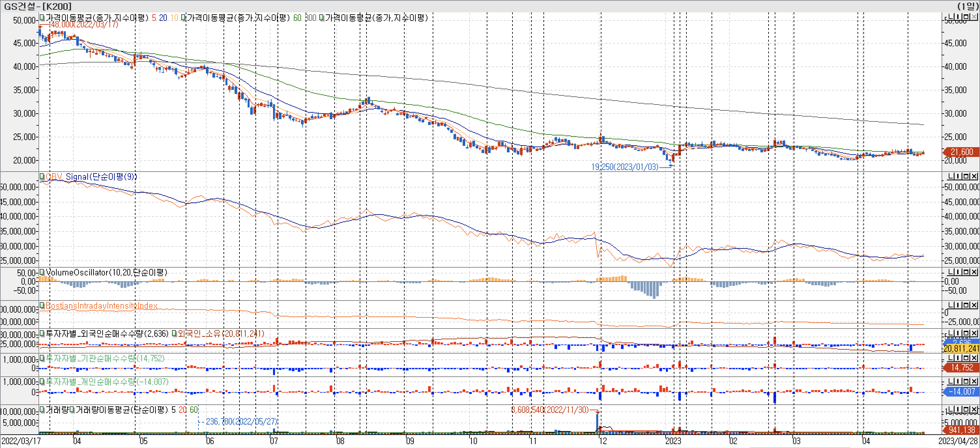This screenshot has width=980, height=448.
Task: Toggle first 가격이동평균 legend checkbox
Action: 42,18
